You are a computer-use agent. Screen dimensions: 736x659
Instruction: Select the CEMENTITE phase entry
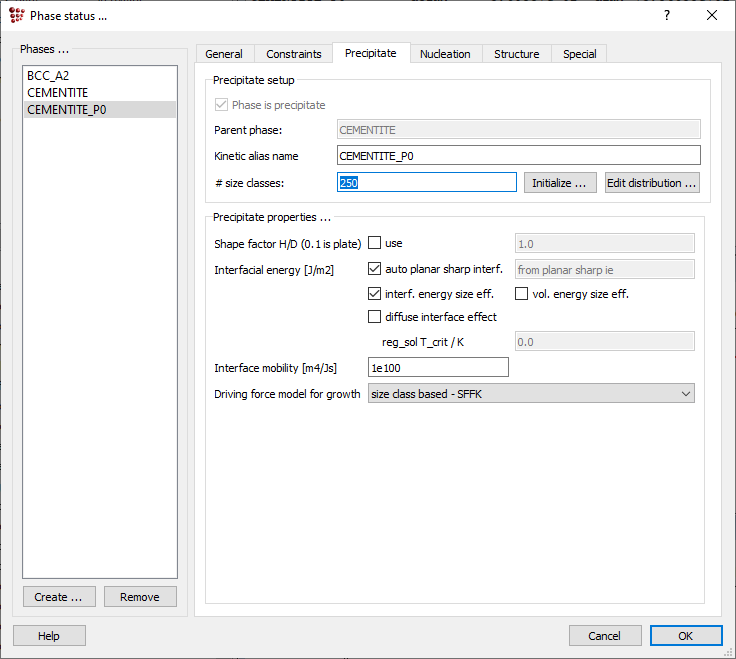coord(57,92)
